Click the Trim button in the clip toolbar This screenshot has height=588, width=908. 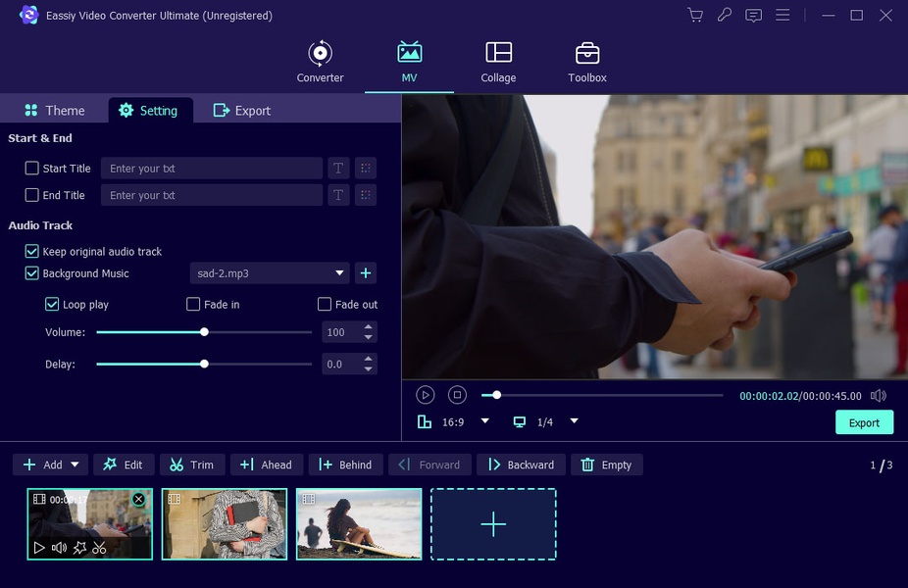point(191,465)
